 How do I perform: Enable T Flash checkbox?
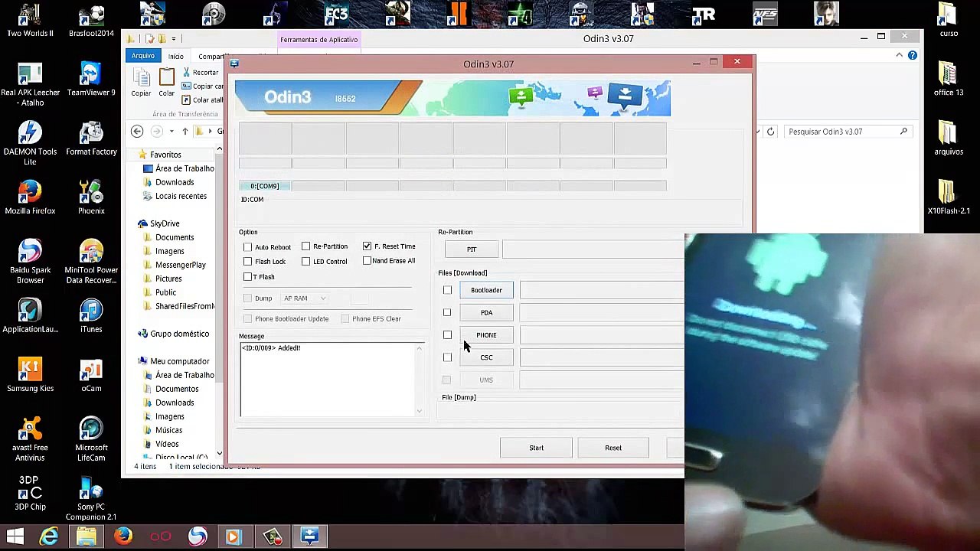point(247,277)
